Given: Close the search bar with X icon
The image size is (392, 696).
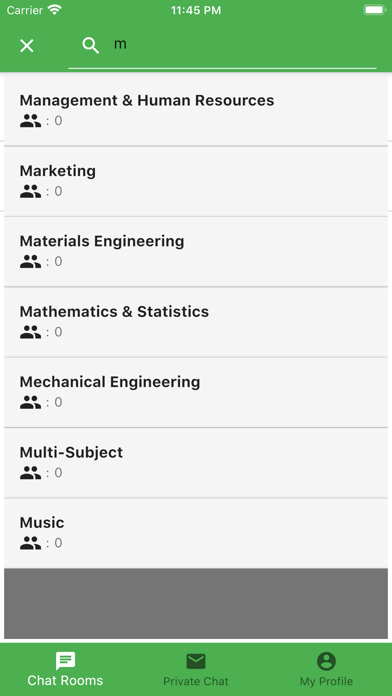Looking at the screenshot, I should click(27, 46).
